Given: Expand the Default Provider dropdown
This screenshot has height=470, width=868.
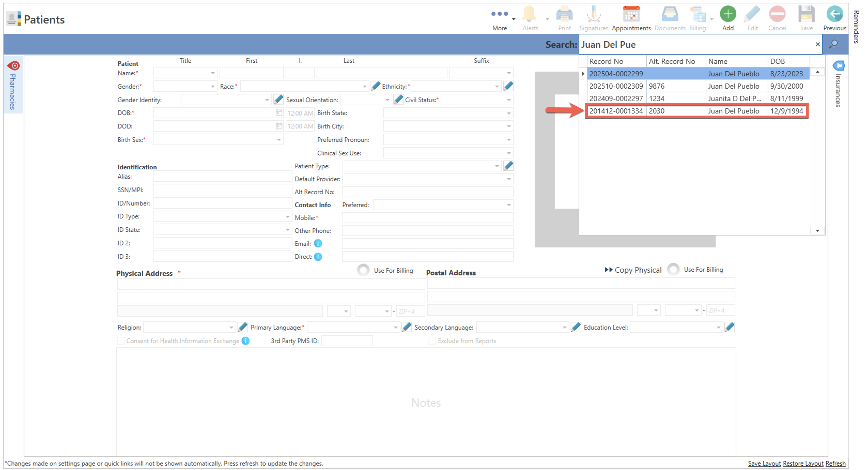Looking at the screenshot, I should [x=508, y=179].
